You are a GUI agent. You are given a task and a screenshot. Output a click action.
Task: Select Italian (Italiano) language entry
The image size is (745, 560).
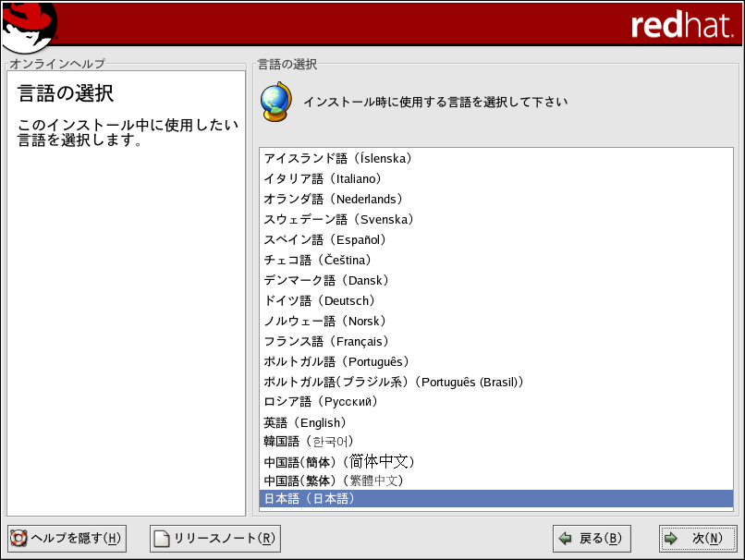[324, 178]
